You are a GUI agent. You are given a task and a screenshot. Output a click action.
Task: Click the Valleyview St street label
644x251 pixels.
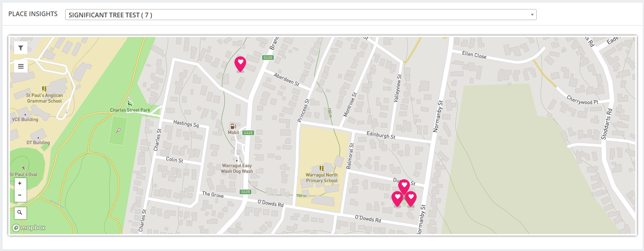(397, 89)
